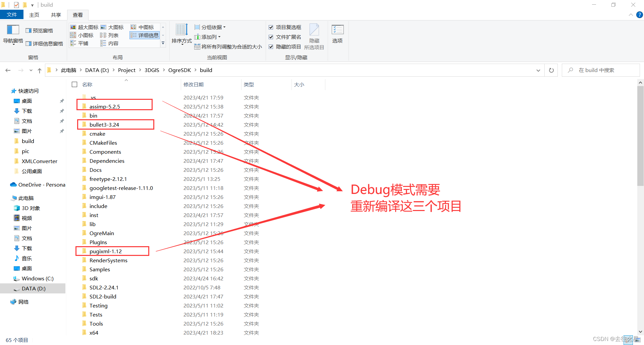Select the SDL2-2.24.1 folder

coord(104,287)
